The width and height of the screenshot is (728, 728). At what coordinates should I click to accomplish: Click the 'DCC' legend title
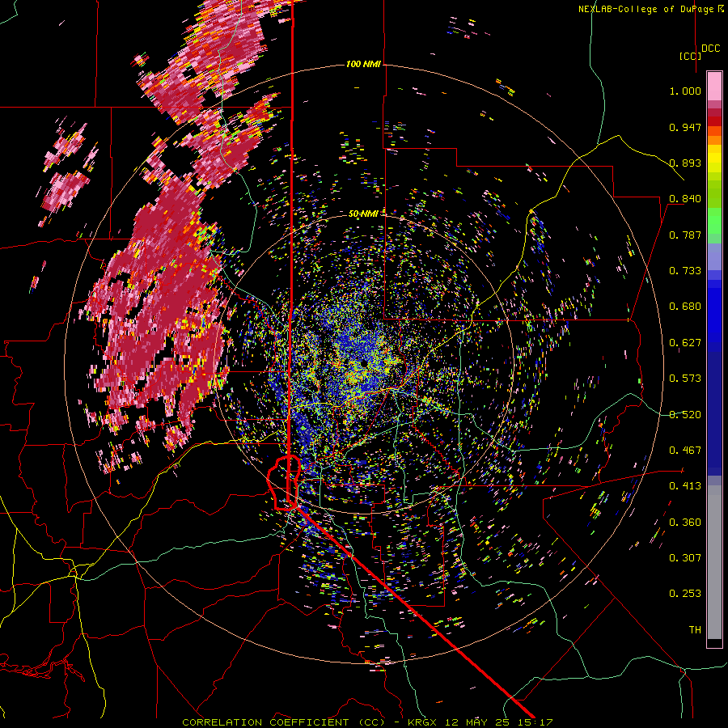pos(710,49)
